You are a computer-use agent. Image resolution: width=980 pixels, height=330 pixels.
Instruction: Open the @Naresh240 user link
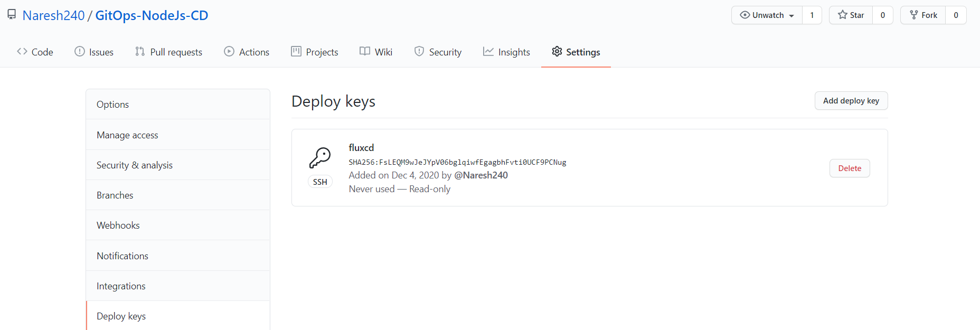481,175
